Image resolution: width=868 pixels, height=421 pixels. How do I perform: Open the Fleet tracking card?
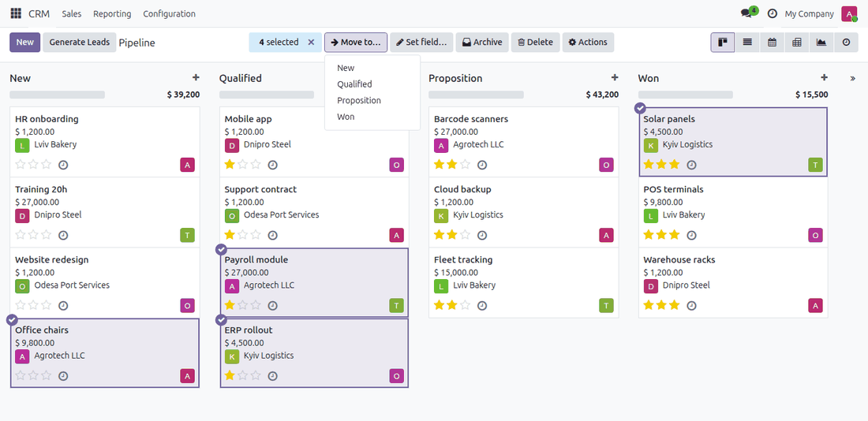pyautogui.click(x=524, y=283)
